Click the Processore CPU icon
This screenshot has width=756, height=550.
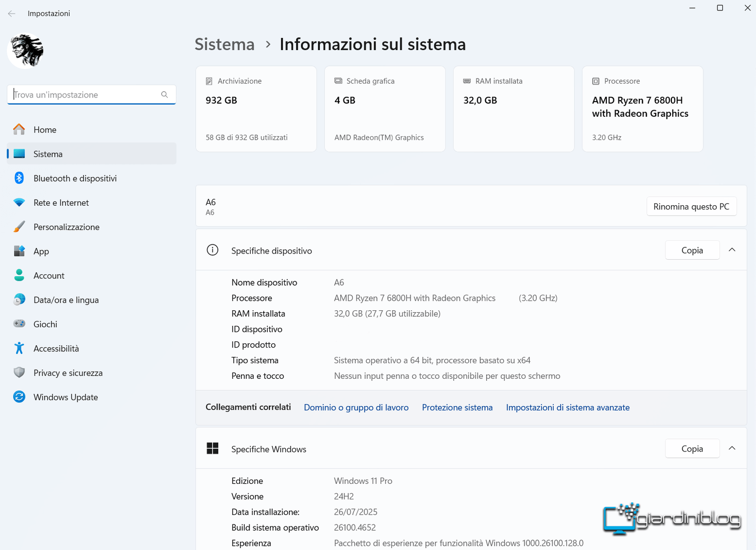(596, 81)
